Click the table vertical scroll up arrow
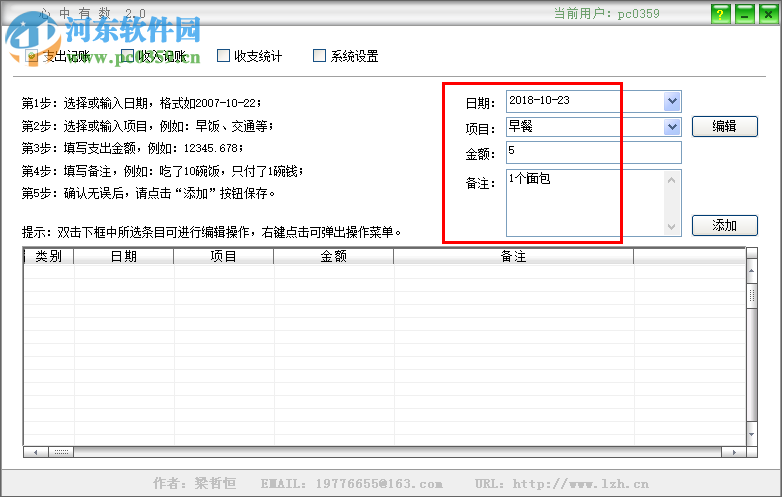 coord(752,271)
